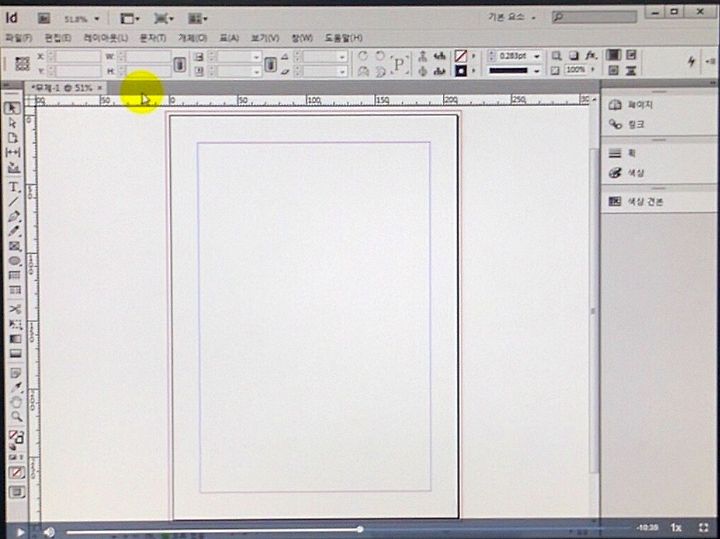
Task: Open the 색상 견본 swatches panel
Action: [x=636, y=202]
